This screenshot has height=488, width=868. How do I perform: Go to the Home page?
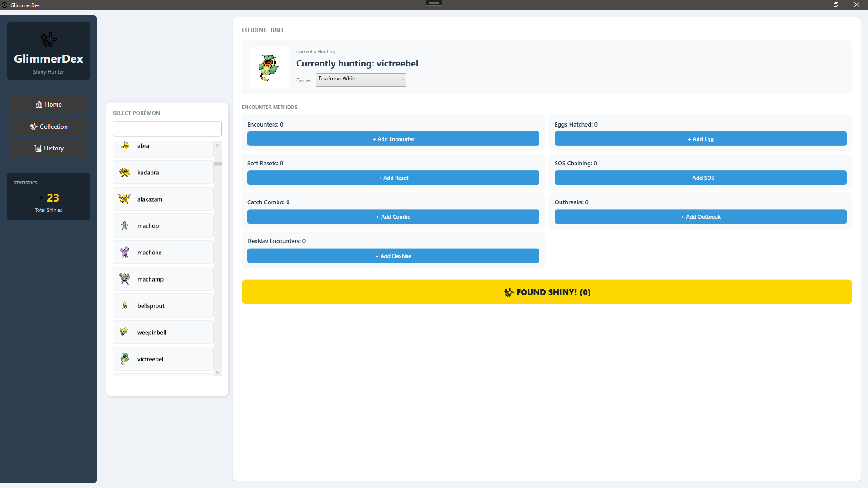coord(49,104)
